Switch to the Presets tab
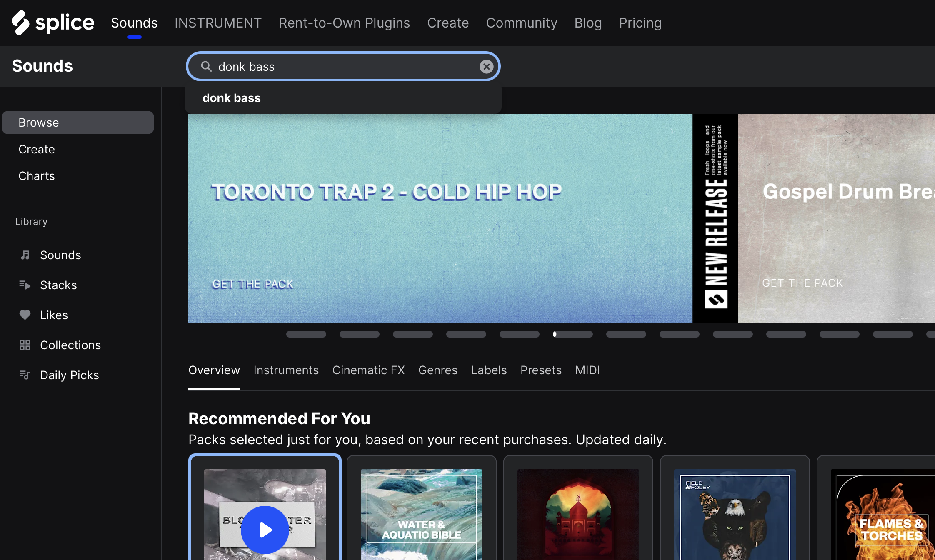 coord(541,370)
